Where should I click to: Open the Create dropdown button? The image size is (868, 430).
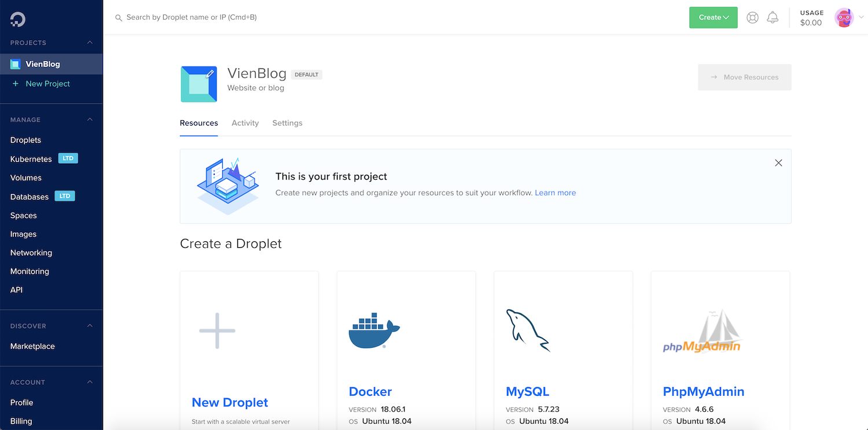(713, 17)
